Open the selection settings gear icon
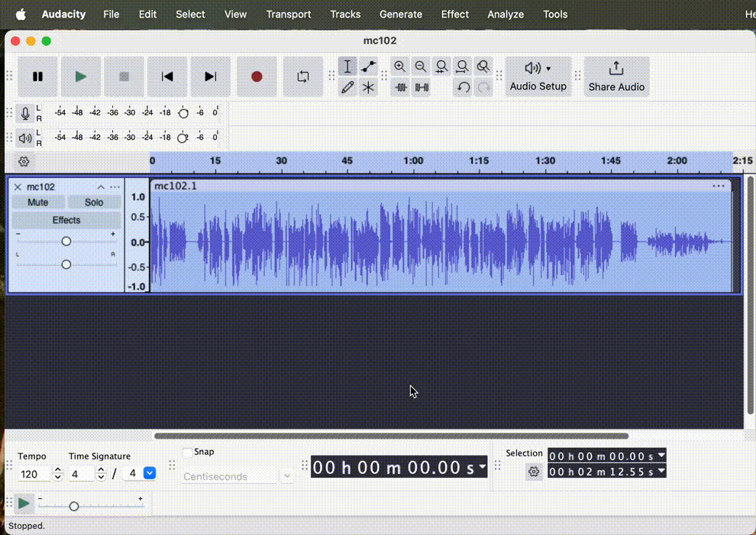Screen dimensions: 756x535 tap(533, 472)
